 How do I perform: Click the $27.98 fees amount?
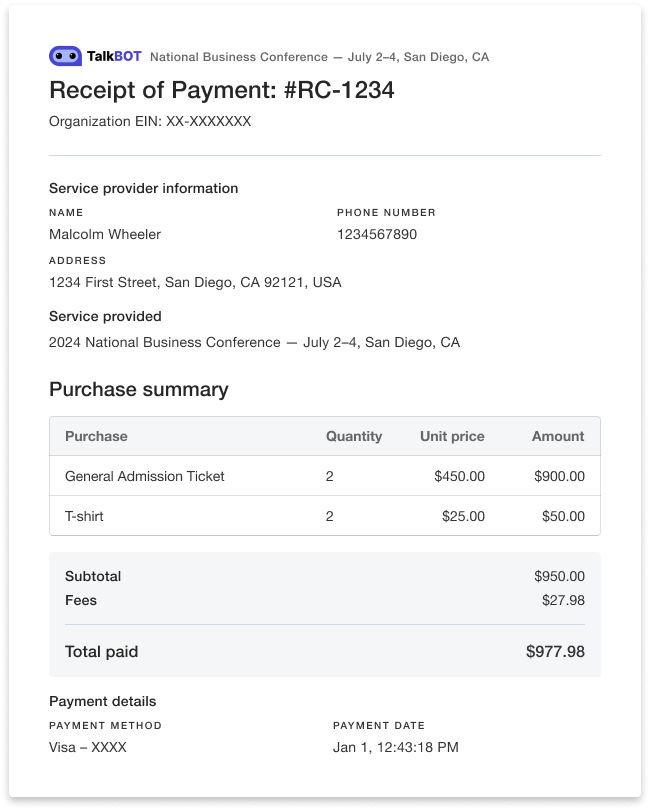tap(563, 600)
